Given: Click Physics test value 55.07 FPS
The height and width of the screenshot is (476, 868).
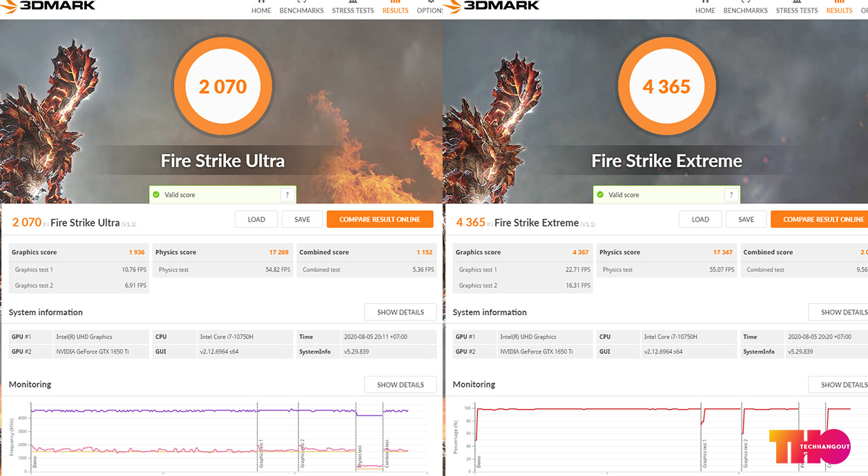Looking at the screenshot, I should 722,269.
